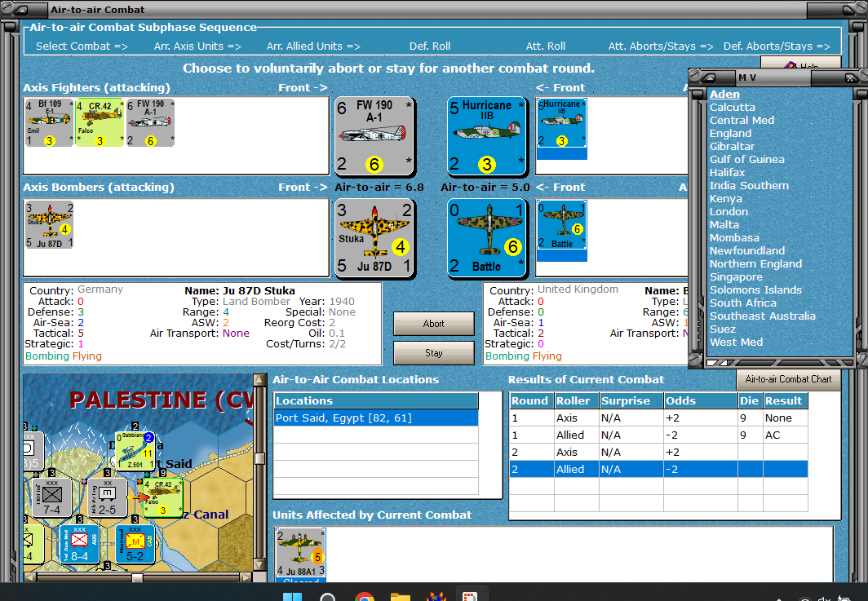868x601 pixels.
Task: Select Mombasa in the M V list
Action: [734, 237]
